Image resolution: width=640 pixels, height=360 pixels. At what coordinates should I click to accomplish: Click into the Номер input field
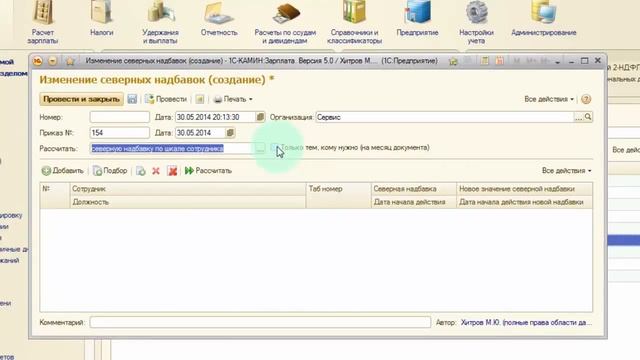click(120, 117)
